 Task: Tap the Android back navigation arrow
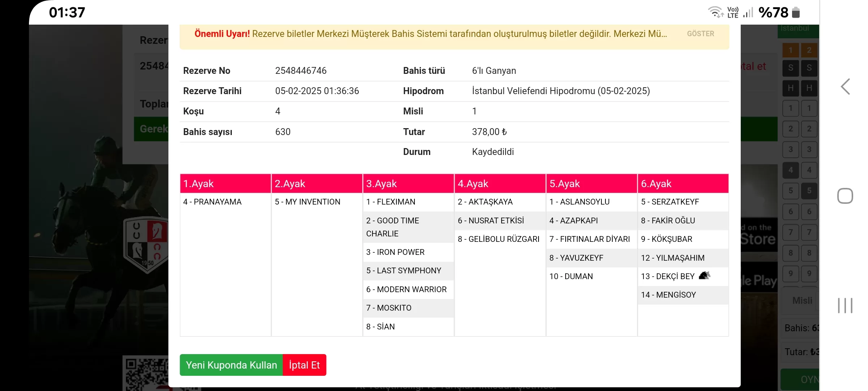(845, 87)
